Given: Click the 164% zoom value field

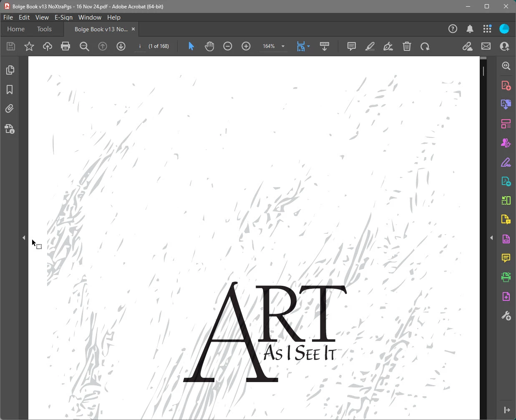Looking at the screenshot, I should pos(269,46).
